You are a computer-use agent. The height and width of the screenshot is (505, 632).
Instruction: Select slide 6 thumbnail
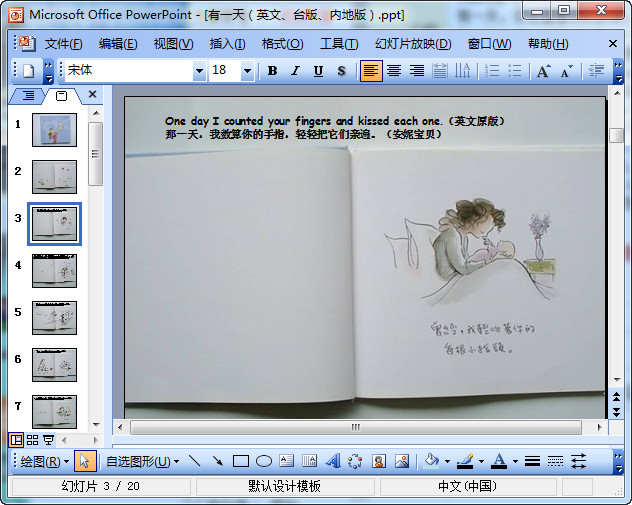pyautogui.click(x=54, y=365)
